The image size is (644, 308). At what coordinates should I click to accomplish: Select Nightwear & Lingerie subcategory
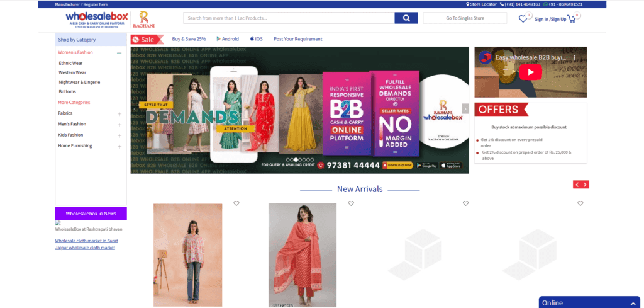click(79, 83)
